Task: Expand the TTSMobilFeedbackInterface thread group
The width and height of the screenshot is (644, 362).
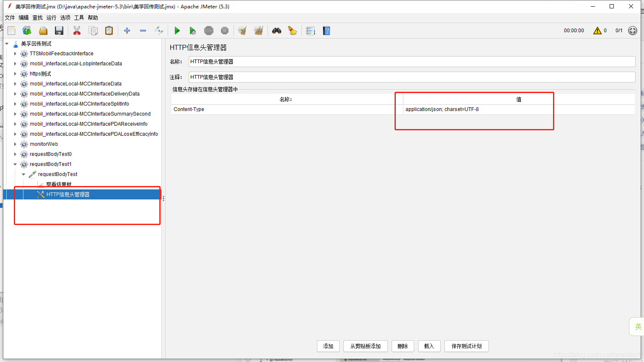Action: (15, 54)
